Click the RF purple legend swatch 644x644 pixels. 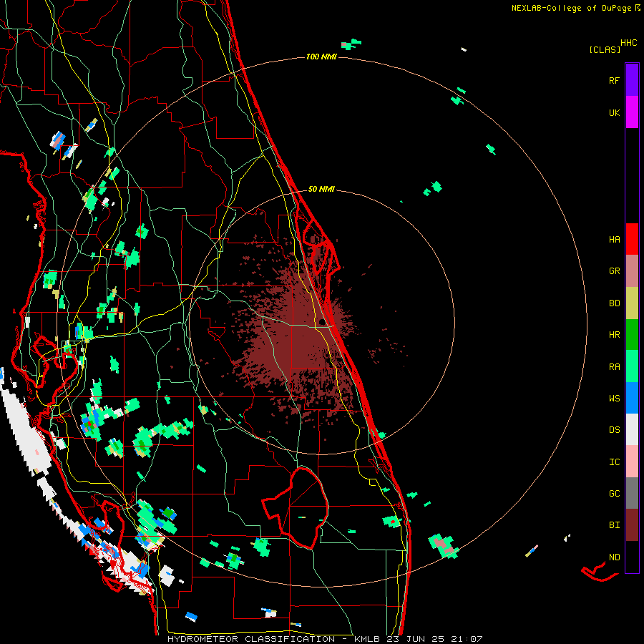pos(632,80)
